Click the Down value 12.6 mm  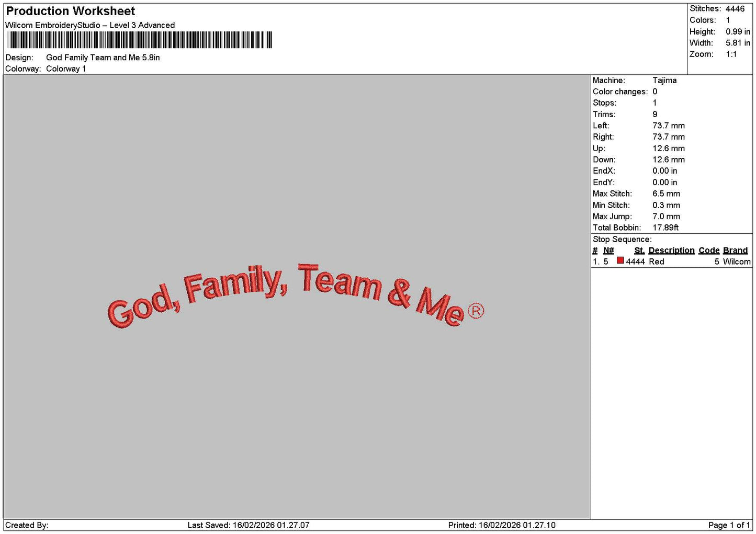[669, 160]
